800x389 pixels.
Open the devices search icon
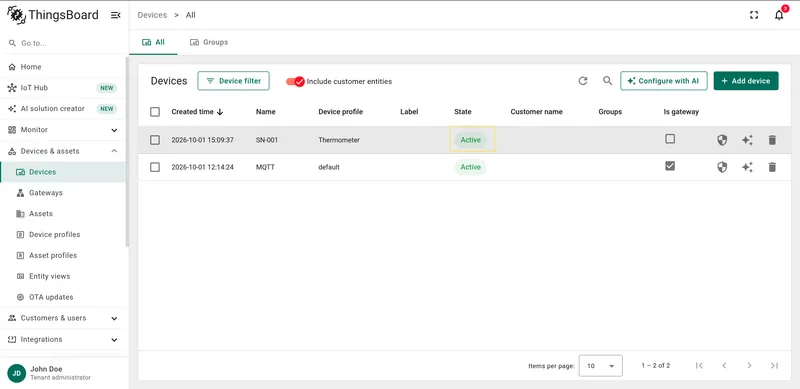point(607,81)
